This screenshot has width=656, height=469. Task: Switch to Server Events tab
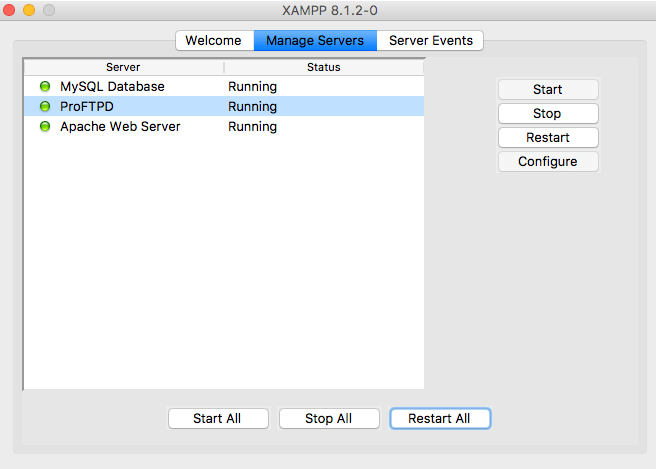pyautogui.click(x=431, y=41)
